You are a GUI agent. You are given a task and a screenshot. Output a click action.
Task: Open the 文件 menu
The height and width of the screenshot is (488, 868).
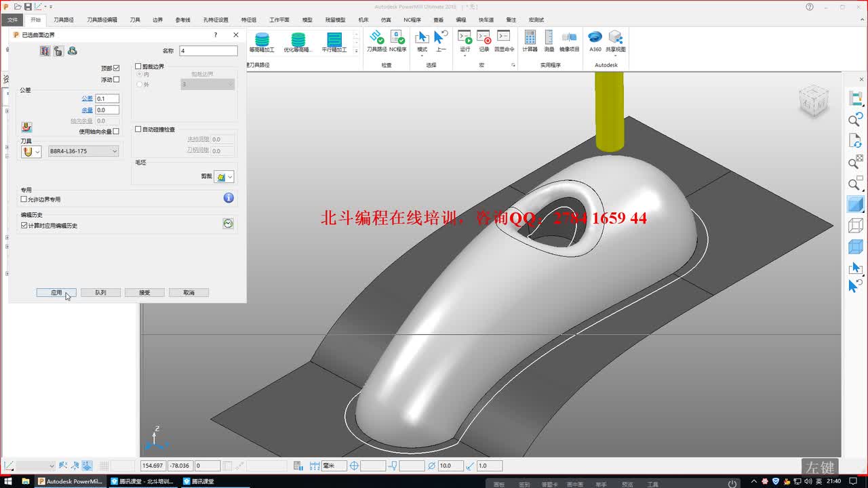coord(13,20)
